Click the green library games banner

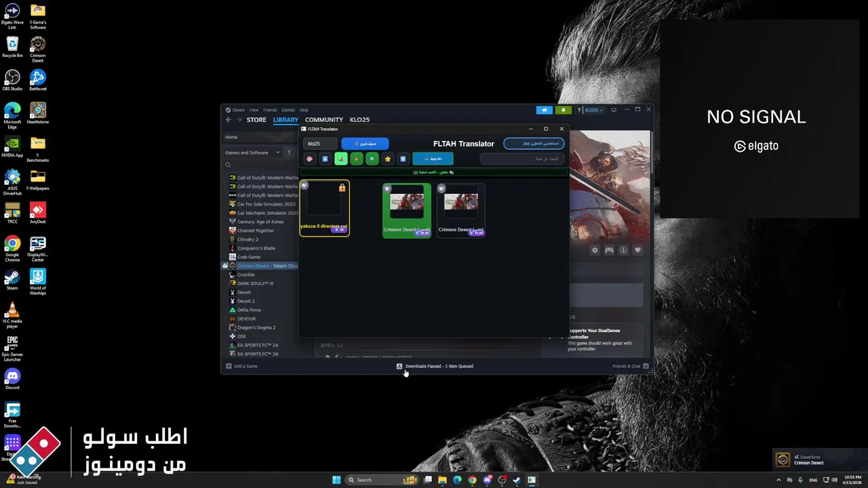[x=433, y=172]
